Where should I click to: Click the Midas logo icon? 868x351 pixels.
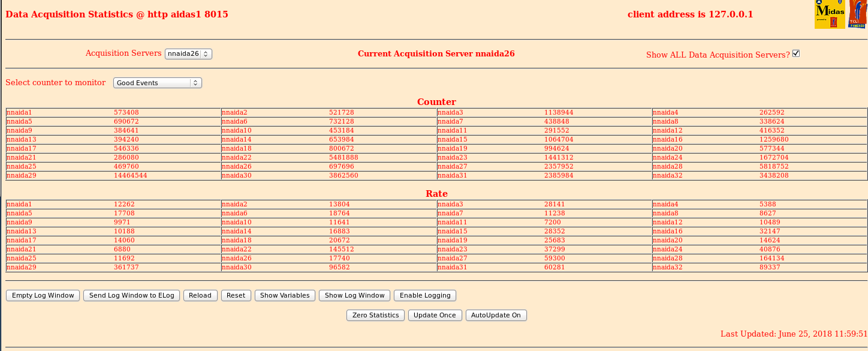coord(830,14)
